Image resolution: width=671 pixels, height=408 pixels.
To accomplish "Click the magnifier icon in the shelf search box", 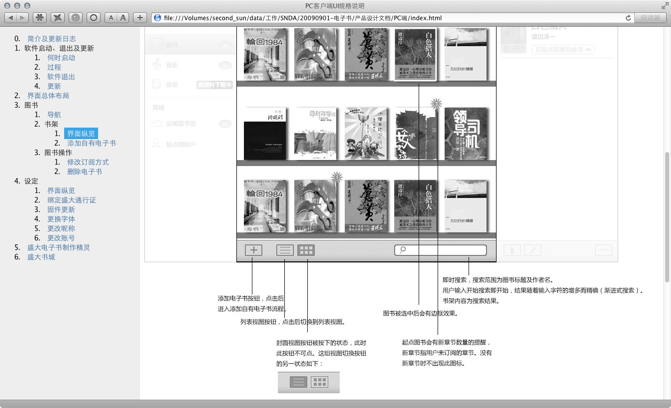I will pos(402,250).
